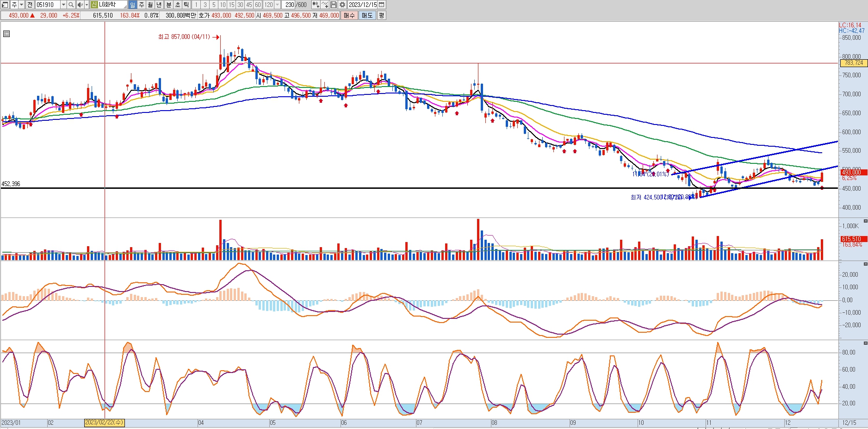Open stock search magnifier icon

pyautogui.click(x=71, y=5)
